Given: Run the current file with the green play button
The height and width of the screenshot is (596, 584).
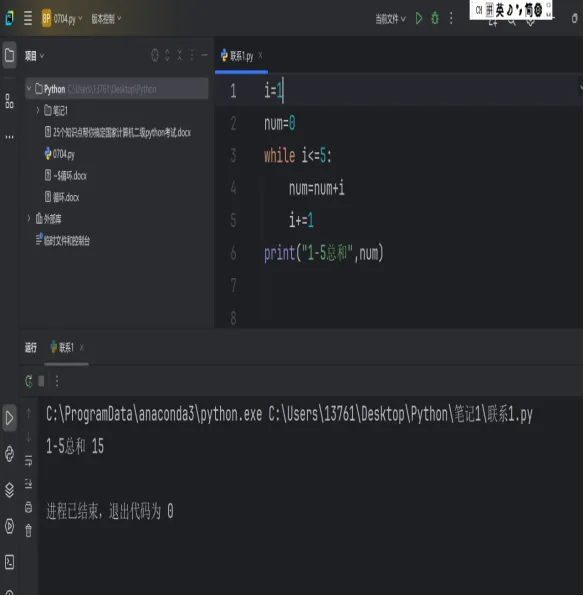Looking at the screenshot, I should point(419,18).
